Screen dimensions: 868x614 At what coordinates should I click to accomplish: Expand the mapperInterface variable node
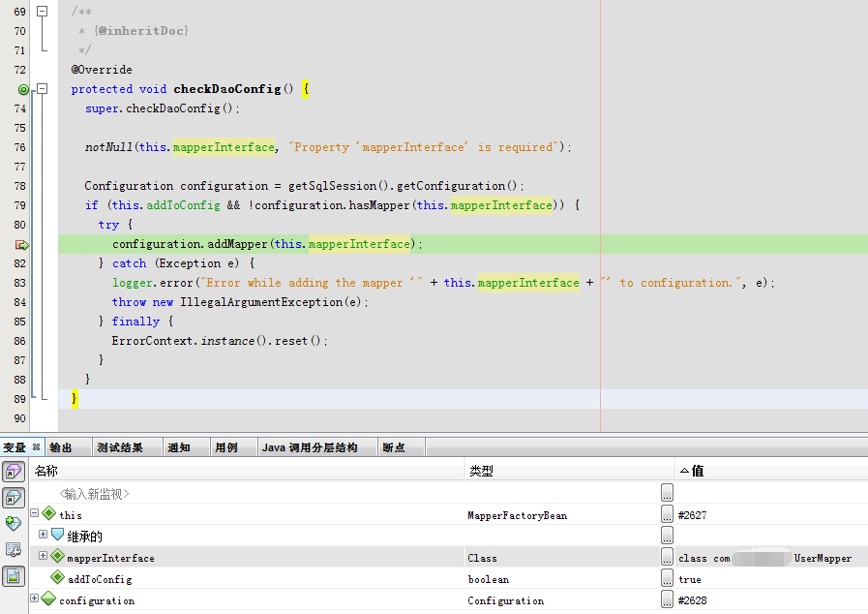(x=43, y=555)
